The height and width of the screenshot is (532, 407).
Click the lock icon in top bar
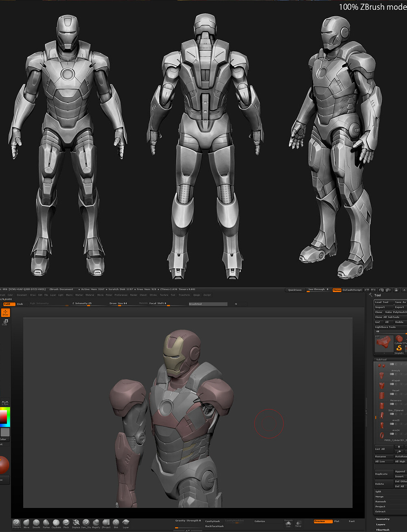point(396,290)
